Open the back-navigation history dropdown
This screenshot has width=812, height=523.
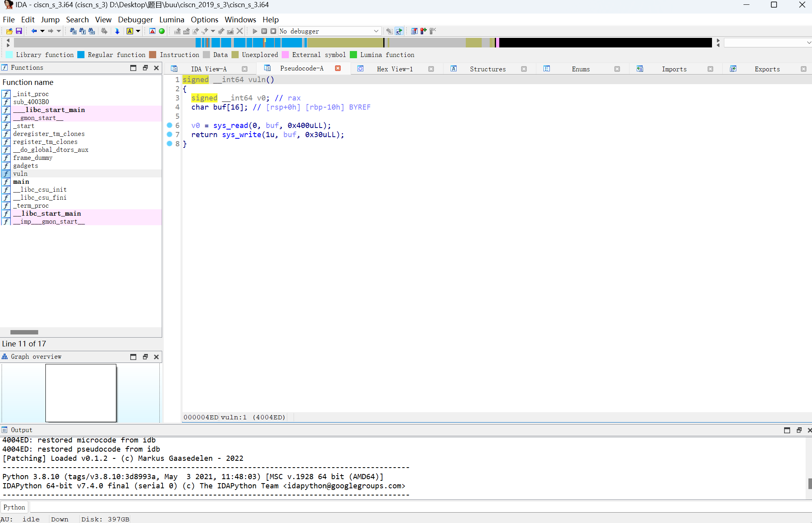tap(42, 31)
